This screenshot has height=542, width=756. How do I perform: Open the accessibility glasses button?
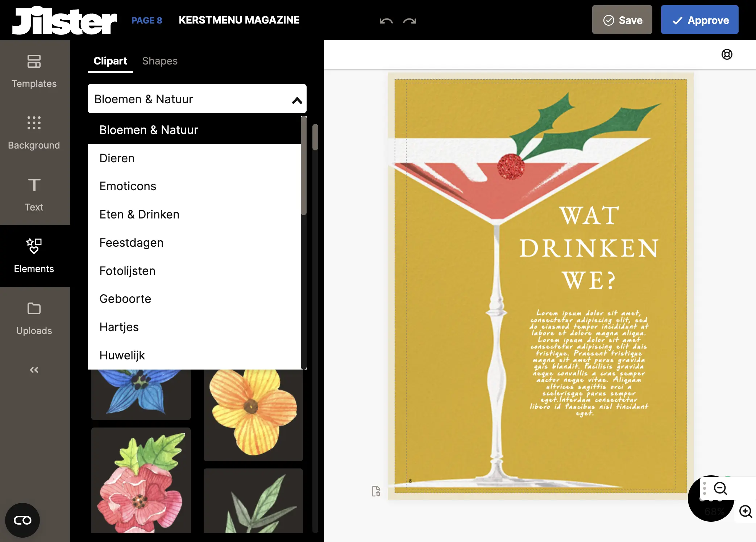[22, 520]
